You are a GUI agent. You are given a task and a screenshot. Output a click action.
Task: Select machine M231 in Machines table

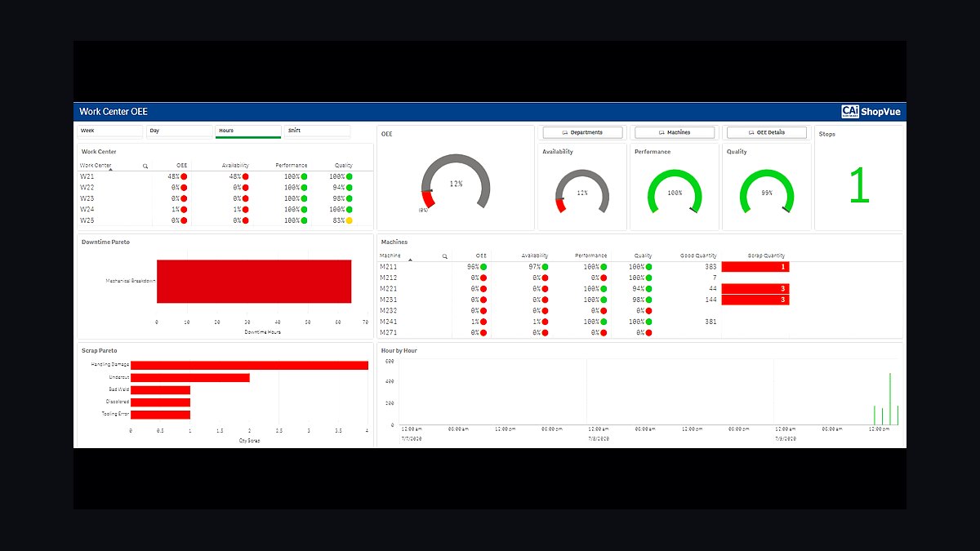(389, 300)
